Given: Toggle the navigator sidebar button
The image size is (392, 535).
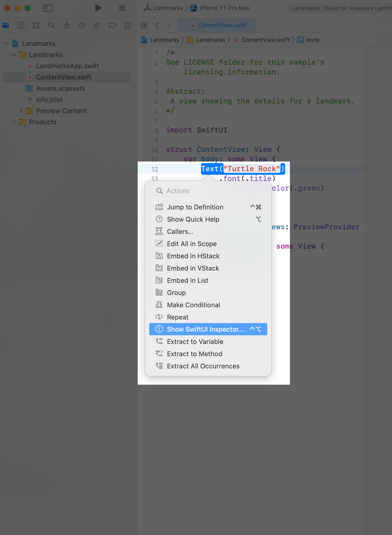Looking at the screenshot, I should 48,8.
